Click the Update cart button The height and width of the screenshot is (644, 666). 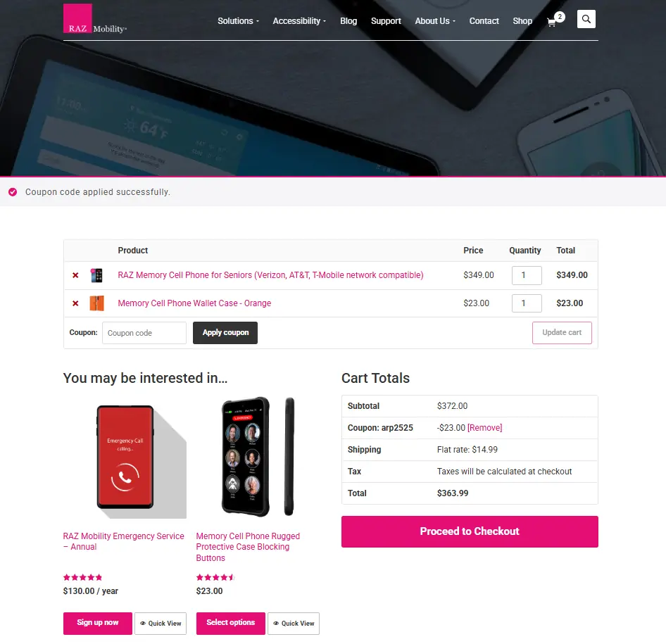pyautogui.click(x=562, y=333)
